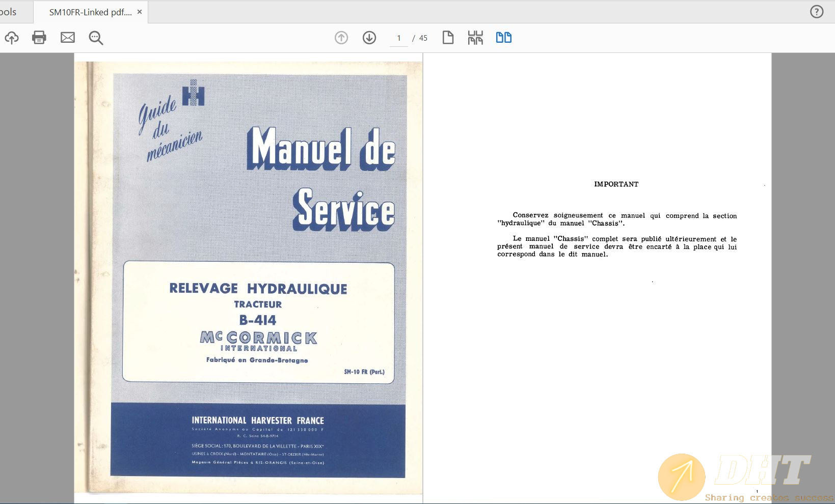Click the IMPORTANT heading on right page
This screenshot has height=504, width=835.
point(616,184)
